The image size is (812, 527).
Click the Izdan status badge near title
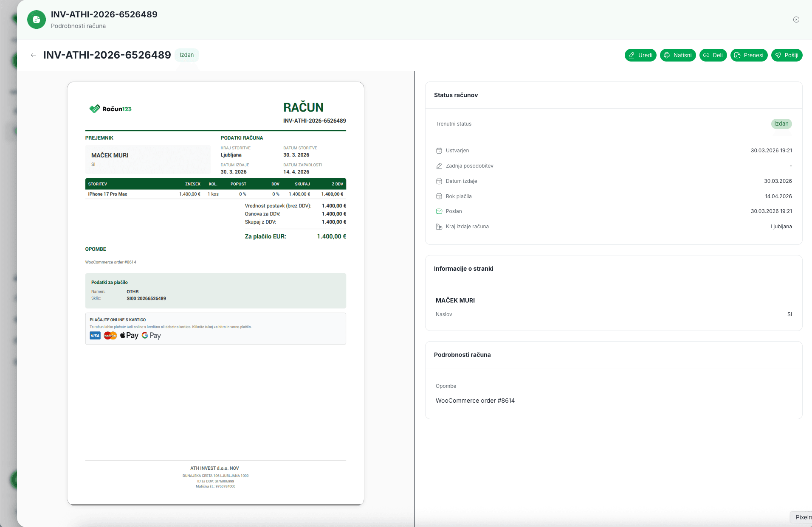pos(186,55)
